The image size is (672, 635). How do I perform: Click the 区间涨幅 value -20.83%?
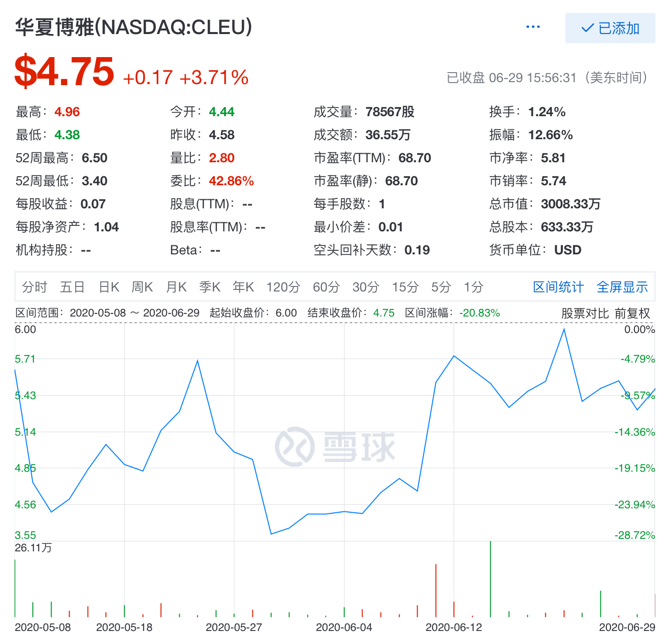click(x=480, y=313)
